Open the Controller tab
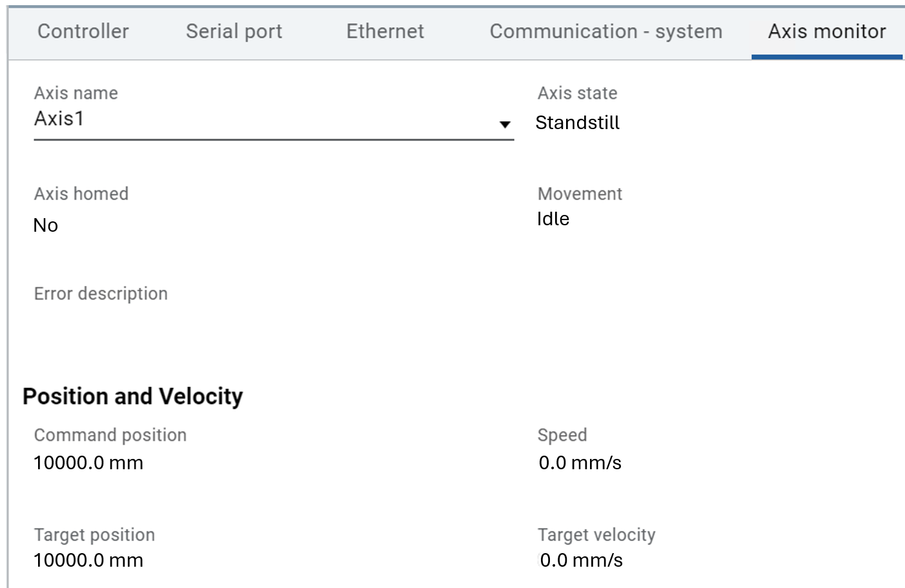 [83, 31]
